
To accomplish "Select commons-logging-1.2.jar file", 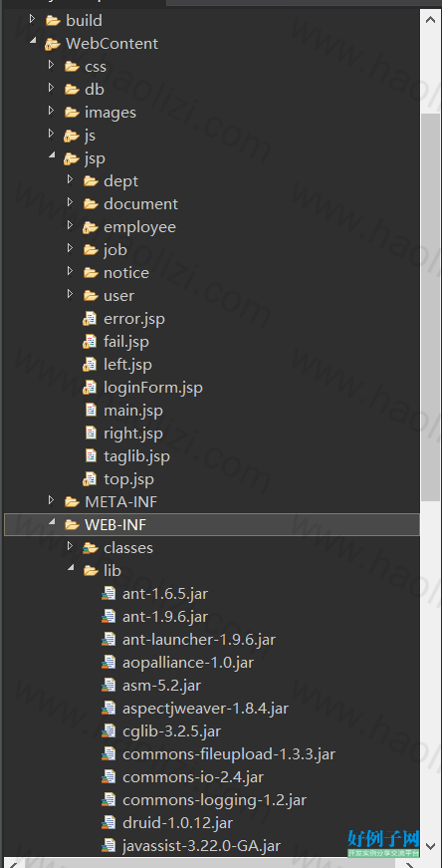I will [x=215, y=800].
